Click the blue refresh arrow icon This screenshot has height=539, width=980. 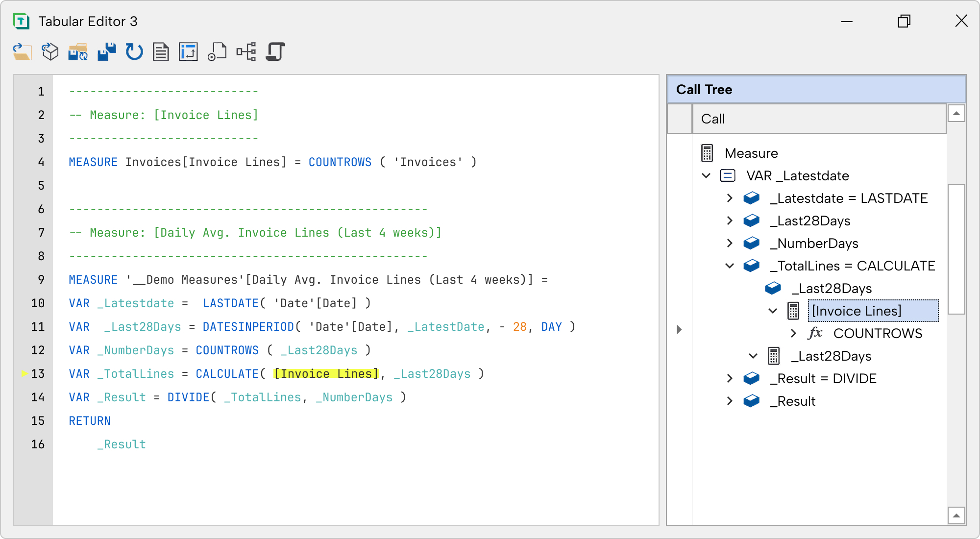pos(134,51)
